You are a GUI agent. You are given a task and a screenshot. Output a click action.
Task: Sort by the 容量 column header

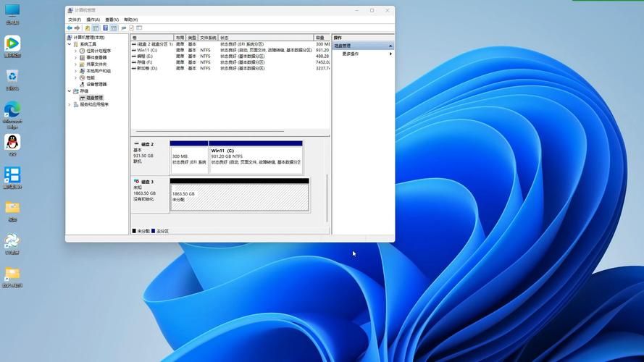322,38
